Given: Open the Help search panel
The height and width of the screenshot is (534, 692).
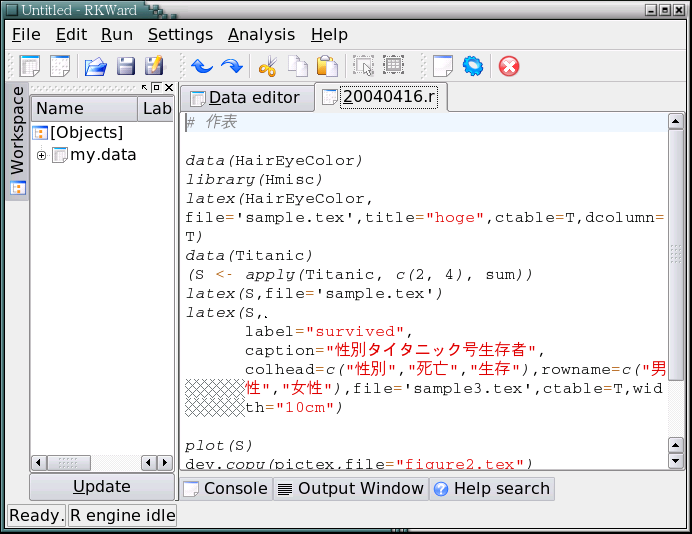Looking at the screenshot, I should (491, 488).
